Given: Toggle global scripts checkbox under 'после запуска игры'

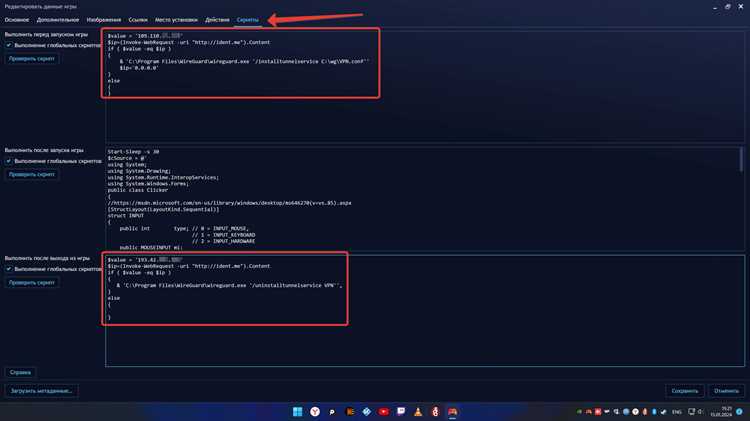Looking at the screenshot, I should click(x=9, y=161).
